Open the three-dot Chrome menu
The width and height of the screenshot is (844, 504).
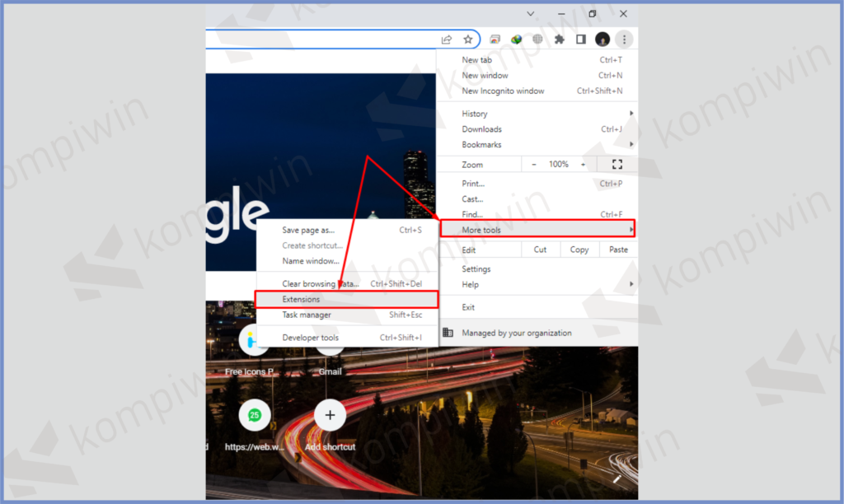(624, 39)
